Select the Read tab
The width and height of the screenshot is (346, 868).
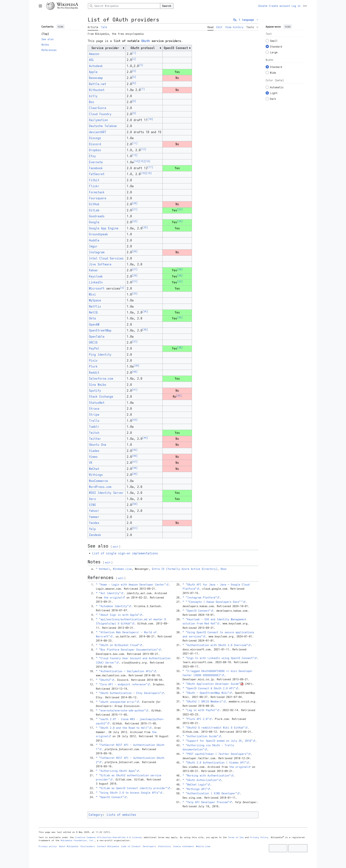pos(210,27)
